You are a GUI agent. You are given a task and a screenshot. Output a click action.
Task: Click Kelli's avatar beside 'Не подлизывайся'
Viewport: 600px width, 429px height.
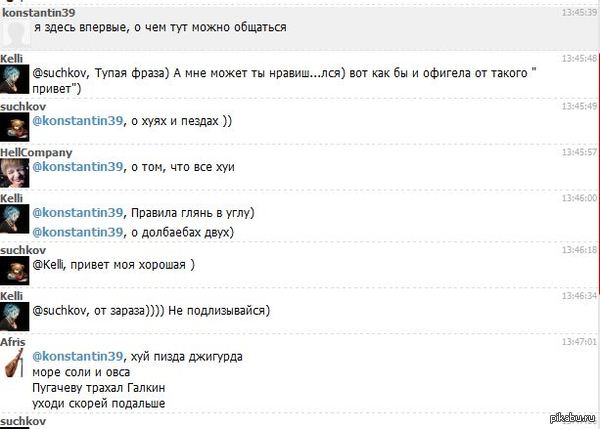click(15, 316)
